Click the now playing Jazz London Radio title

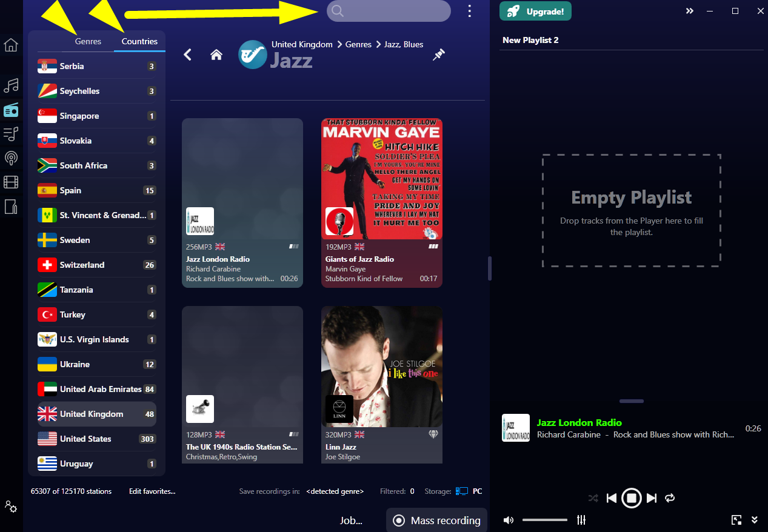pos(579,422)
